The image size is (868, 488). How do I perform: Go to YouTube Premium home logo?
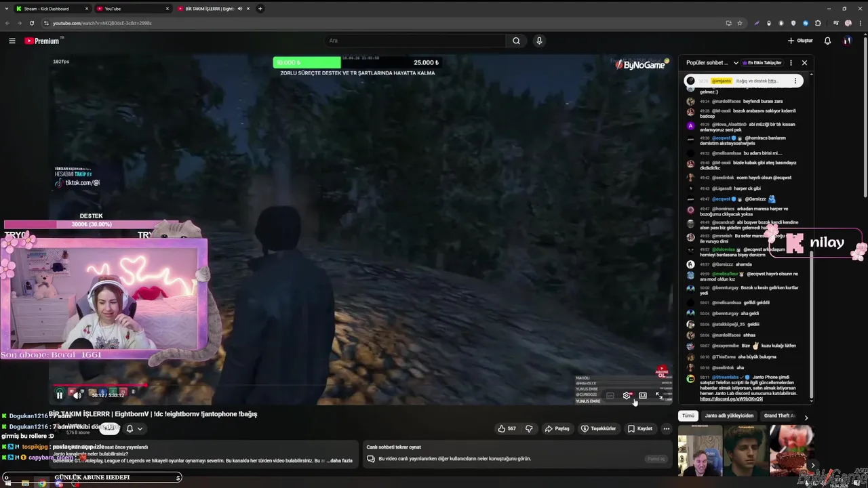pos(43,41)
